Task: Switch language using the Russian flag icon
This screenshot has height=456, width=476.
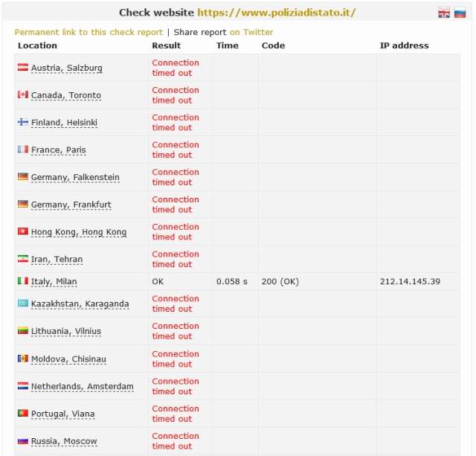Action: pyautogui.click(x=460, y=13)
